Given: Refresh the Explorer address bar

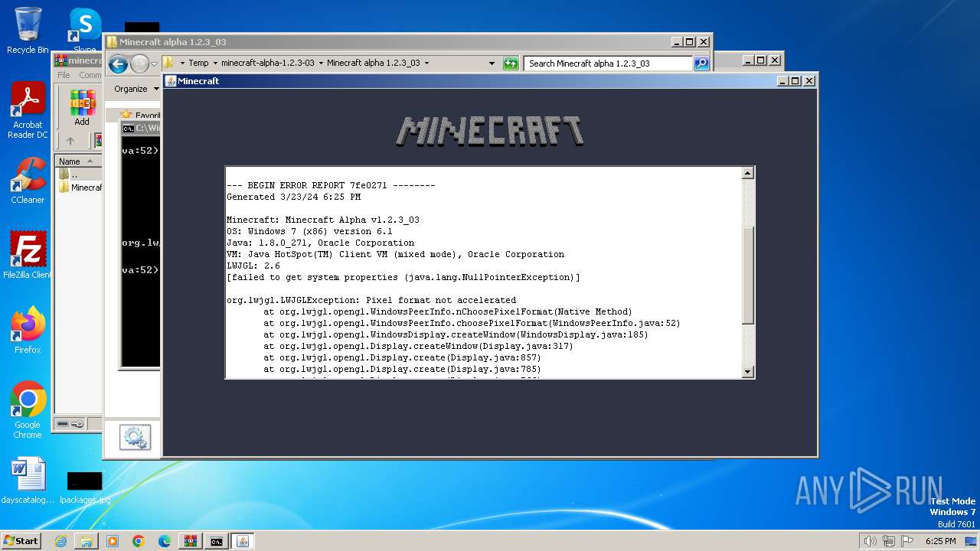Looking at the screenshot, I should [x=511, y=64].
